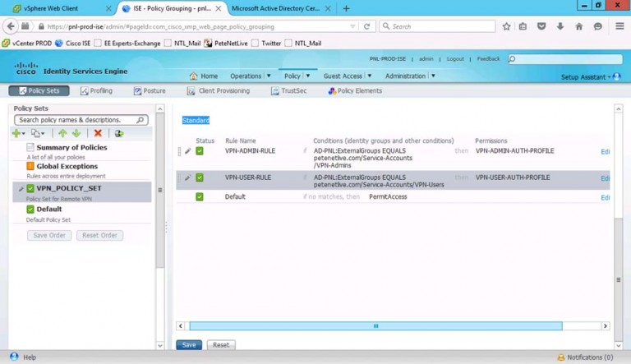Viewport: 631px width, 364px height.
Task: Open the bookmarks list icon
Action: (x=523, y=26)
